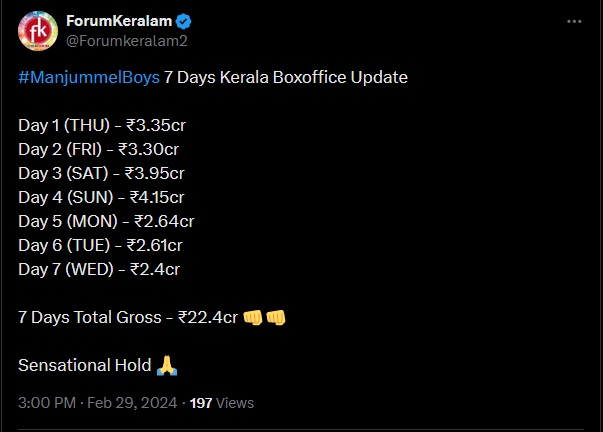
Task: Select the Day 3 (SAT) ₹3.95cr line
Action: [x=101, y=173]
